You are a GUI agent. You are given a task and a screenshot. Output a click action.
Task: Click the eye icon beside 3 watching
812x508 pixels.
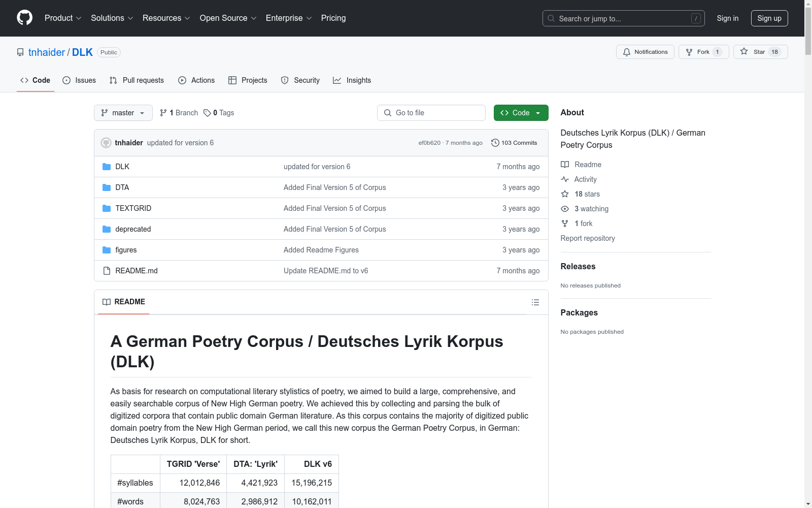pos(565,209)
